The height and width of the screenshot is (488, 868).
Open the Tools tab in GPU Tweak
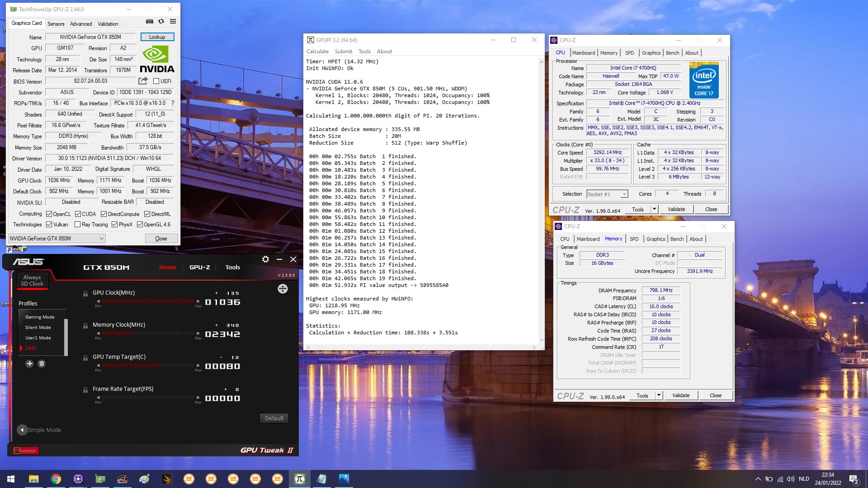pos(232,267)
